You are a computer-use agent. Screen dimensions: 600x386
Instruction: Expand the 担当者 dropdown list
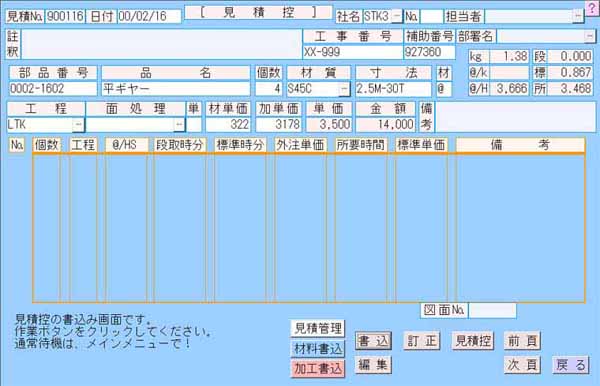pyautogui.click(x=578, y=16)
